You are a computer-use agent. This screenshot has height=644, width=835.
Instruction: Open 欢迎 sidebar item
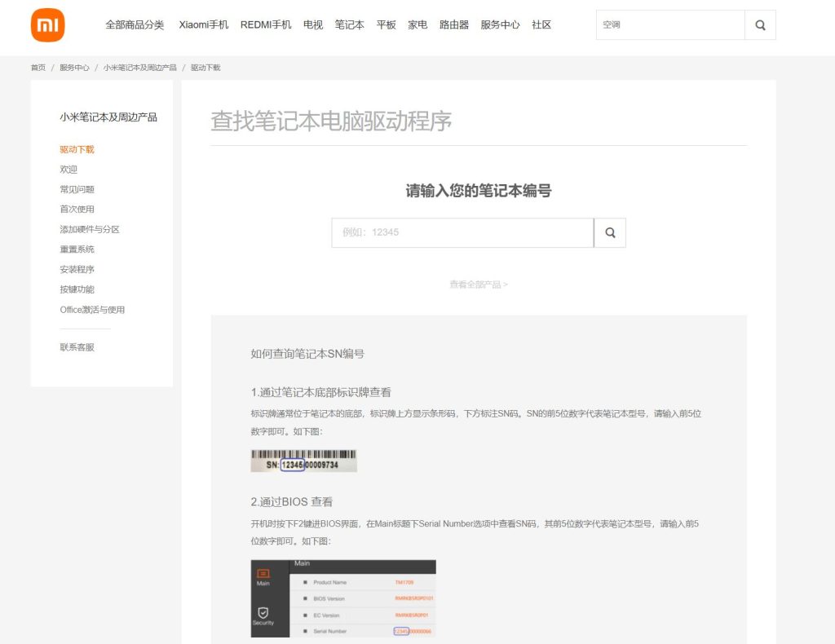pyautogui.click(x=68, y=170)
